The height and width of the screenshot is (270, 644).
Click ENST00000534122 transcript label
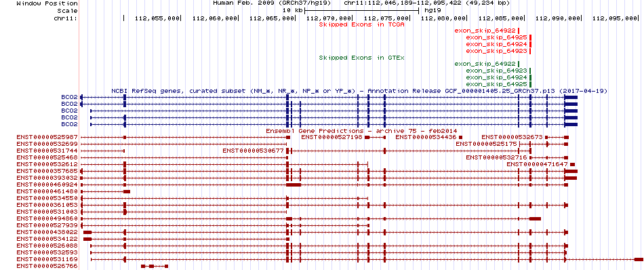coord(47,239)
